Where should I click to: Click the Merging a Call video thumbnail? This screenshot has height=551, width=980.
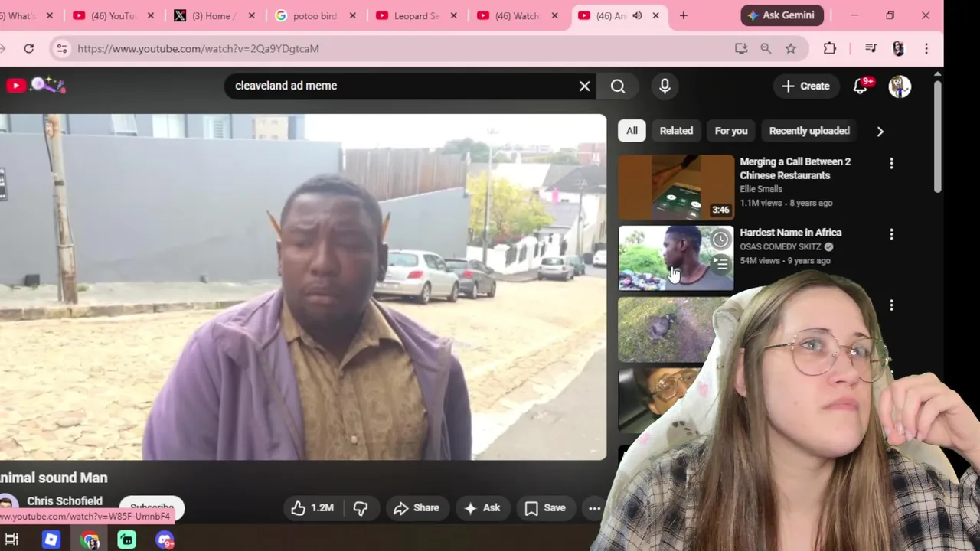tap(676, 187)
